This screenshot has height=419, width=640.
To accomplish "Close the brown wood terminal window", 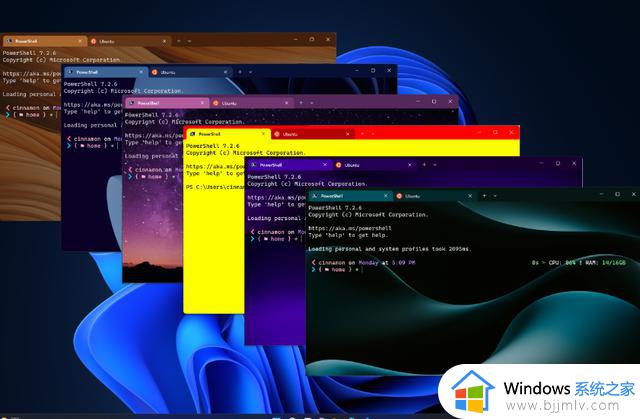I will pos(328,39).
